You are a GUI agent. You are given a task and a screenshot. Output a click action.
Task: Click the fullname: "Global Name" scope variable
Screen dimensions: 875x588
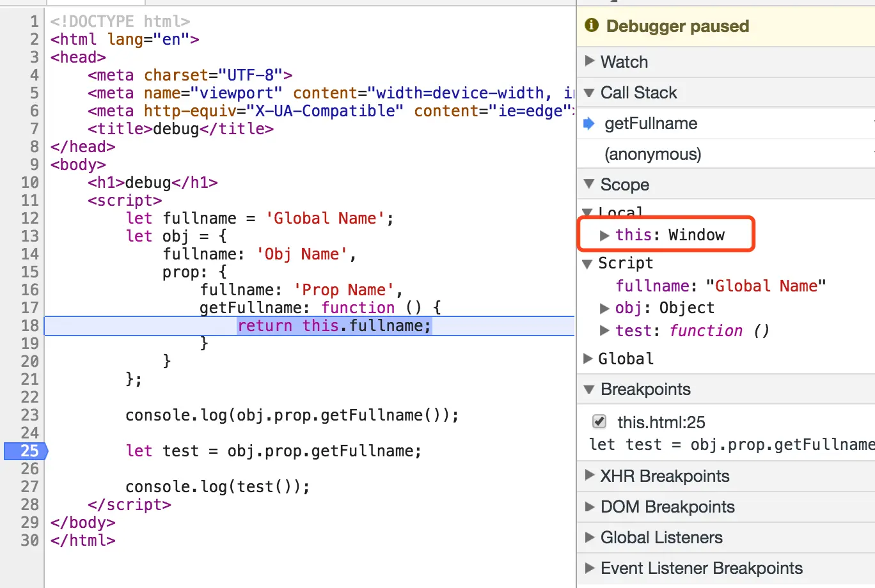721,286
